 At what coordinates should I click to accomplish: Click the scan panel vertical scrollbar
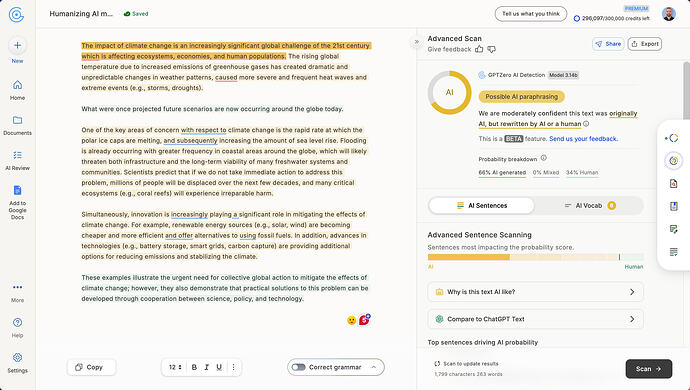tap(686, 91)
